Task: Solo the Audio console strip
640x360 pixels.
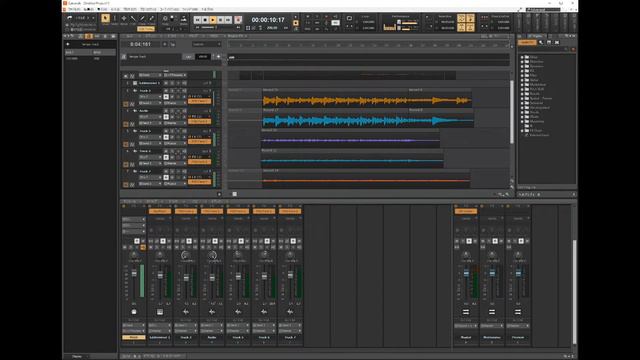Action: (209, 247)
